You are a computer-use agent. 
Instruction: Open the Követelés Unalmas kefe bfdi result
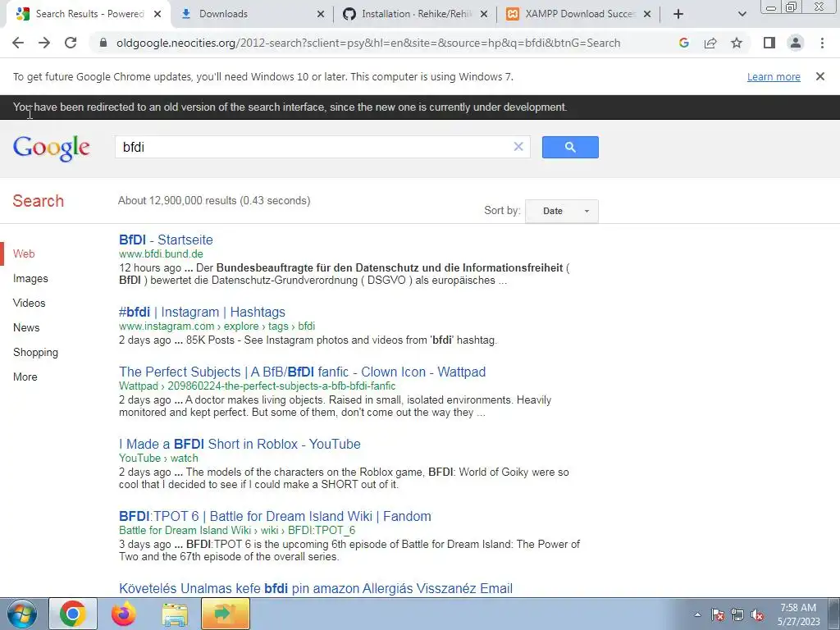(x=316, y=589)
